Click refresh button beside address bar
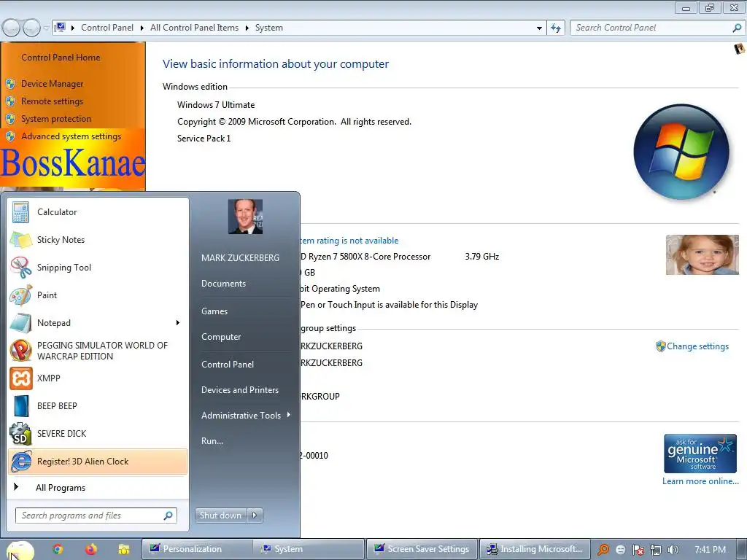 coord(556,28)
